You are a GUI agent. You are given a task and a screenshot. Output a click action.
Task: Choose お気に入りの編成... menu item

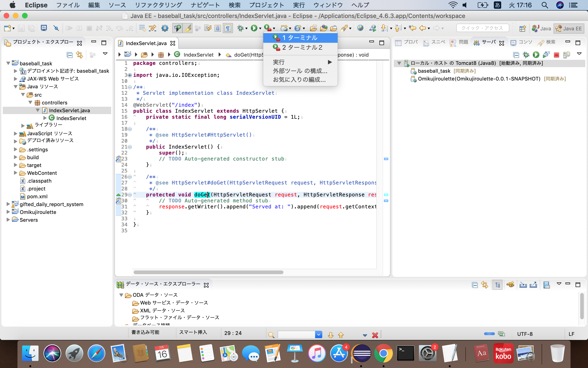pos(300,80)
